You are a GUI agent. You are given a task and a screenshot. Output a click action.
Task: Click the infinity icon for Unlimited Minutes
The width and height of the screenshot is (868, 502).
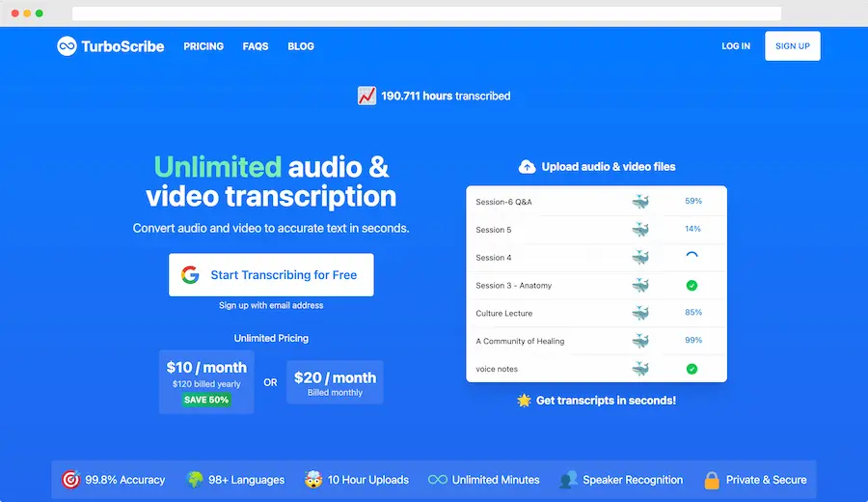437,480
